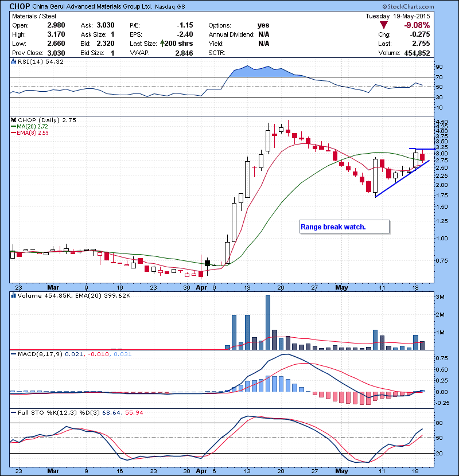Click the CHOP (Daily) 2.75 chart label

(x=47, y=120)
